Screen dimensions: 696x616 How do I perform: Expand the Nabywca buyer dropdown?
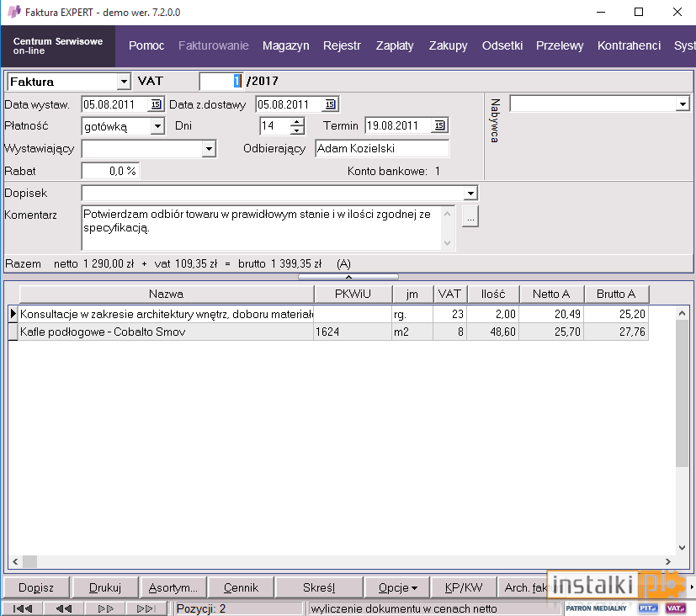(x=683, y=104)
